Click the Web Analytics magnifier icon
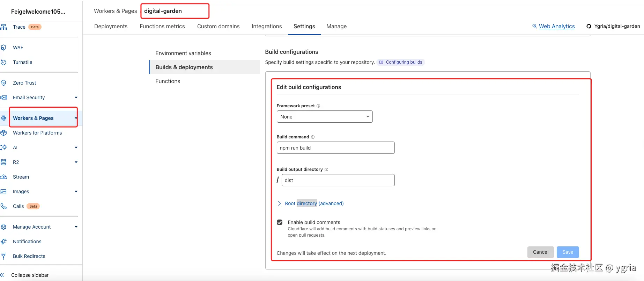Screen dimensions: 644x281 click(534, 26)
